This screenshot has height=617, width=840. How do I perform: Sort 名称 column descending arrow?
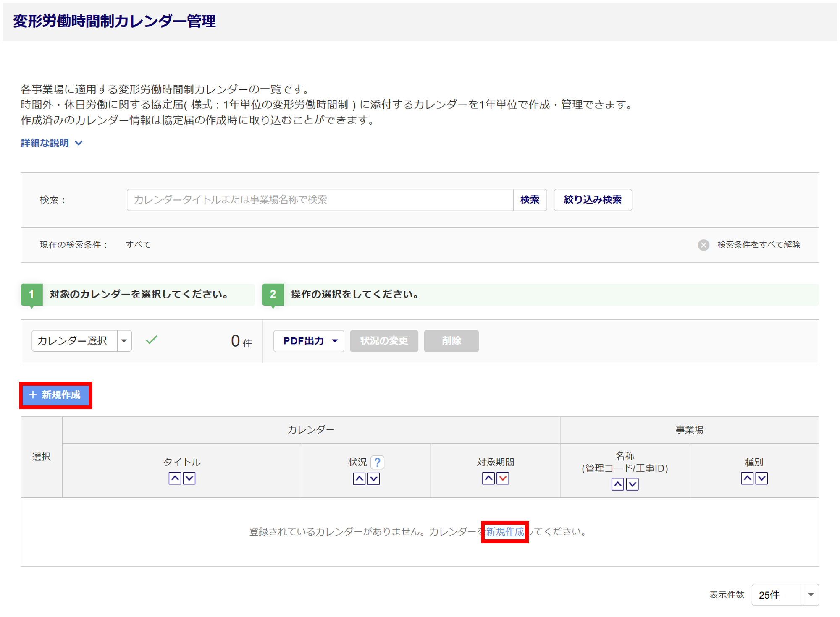tap(633, 484)
